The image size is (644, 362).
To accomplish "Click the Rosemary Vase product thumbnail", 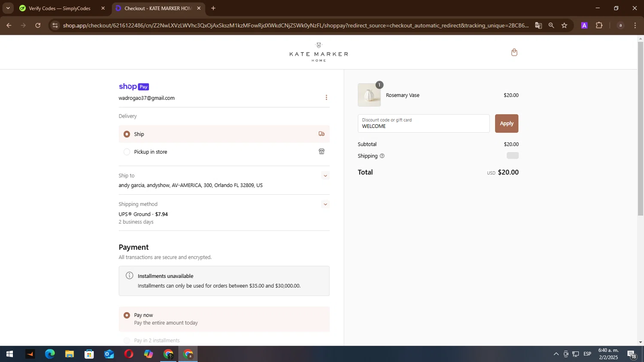I will pos(369,95).
